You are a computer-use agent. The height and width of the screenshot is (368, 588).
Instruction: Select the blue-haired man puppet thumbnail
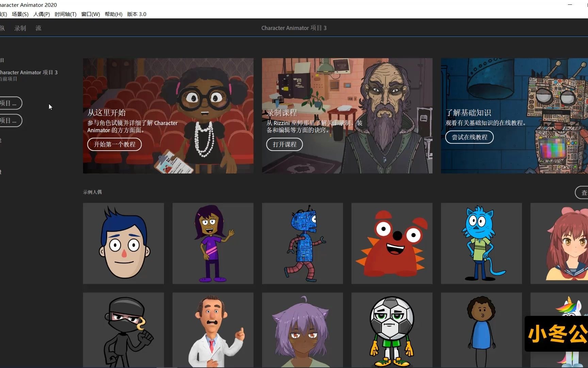coord(123,243)
